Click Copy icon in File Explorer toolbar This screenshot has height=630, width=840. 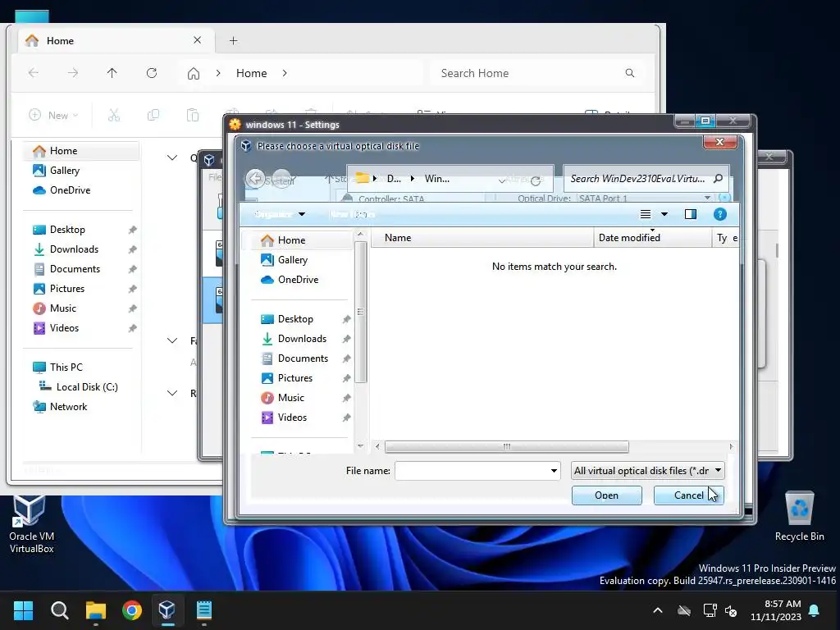[153, 115]
